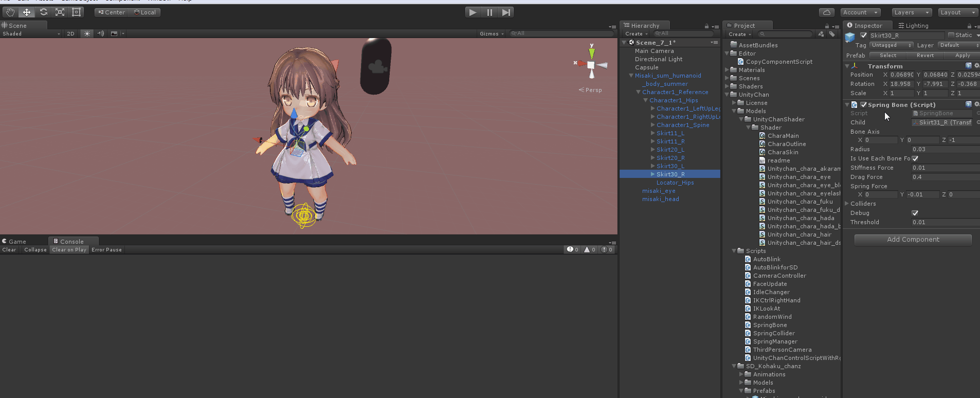Expand the Colliders section
The height and width of the screenshot is (398, 980).
point(847,204)
